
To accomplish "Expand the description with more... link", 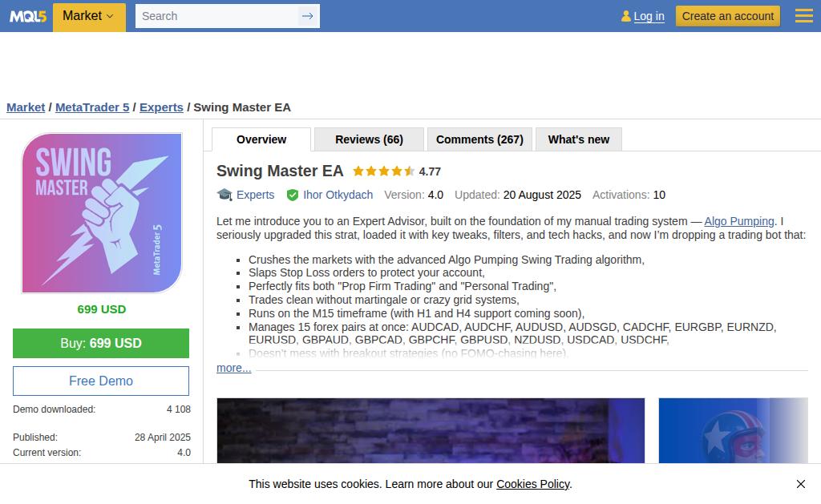I will tap(233, 368).
